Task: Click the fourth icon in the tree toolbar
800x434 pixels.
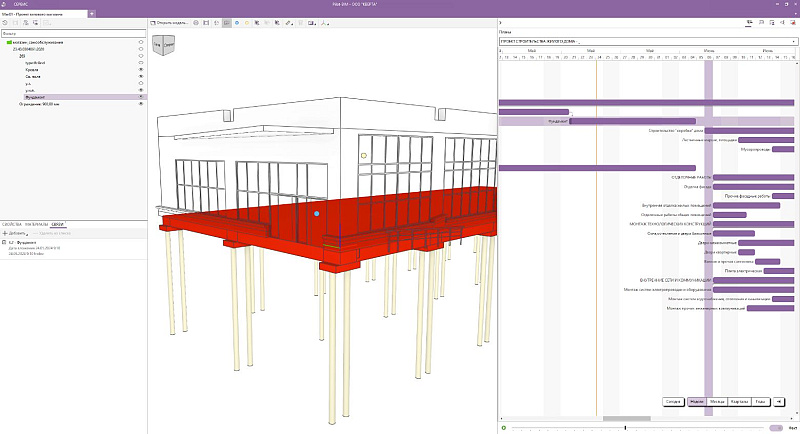Action: coord(36,23)
